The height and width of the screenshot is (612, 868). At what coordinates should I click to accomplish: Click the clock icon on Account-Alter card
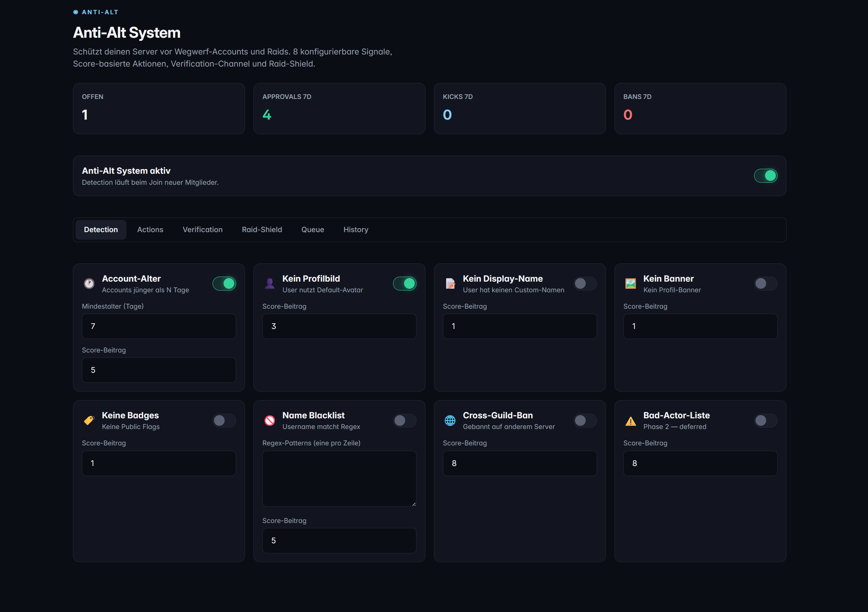point(89,283)
